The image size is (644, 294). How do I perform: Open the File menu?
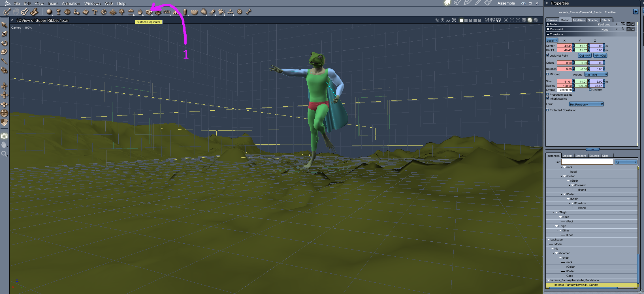coord(17,3)
